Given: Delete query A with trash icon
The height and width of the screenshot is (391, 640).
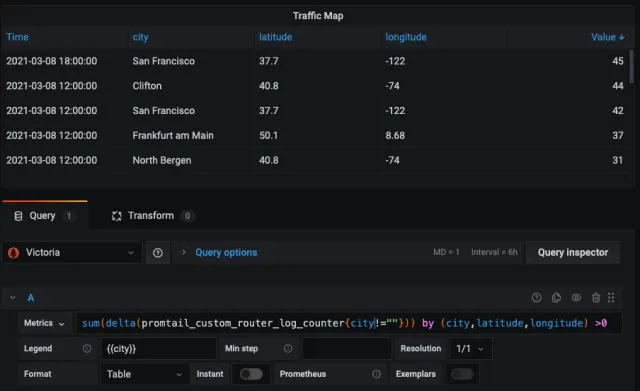Looking at the screenshot, I should coord(596,298).
